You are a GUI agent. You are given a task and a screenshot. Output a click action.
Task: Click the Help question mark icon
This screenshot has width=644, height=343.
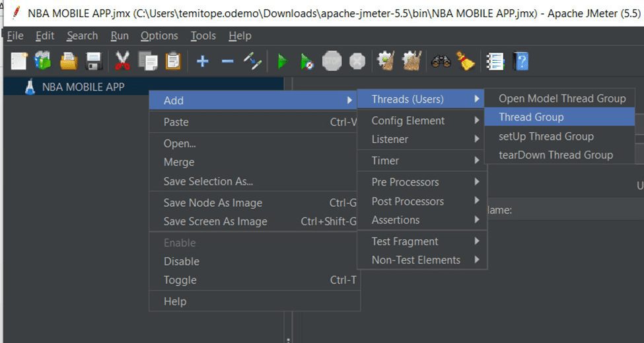point(520,61)
